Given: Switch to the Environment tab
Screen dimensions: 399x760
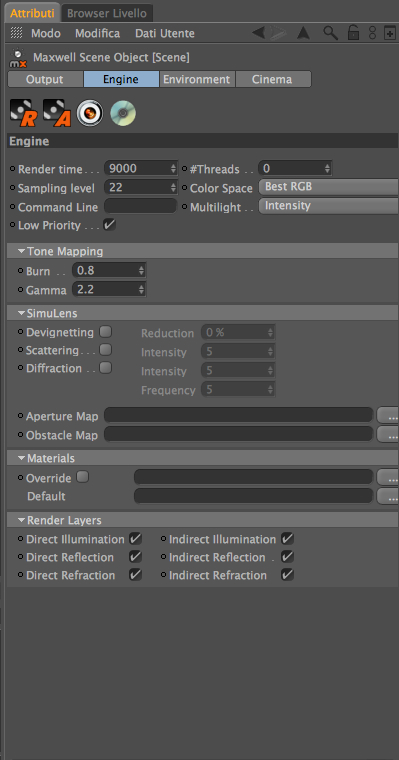Looking at the screenshot, I should pos(197,79).
